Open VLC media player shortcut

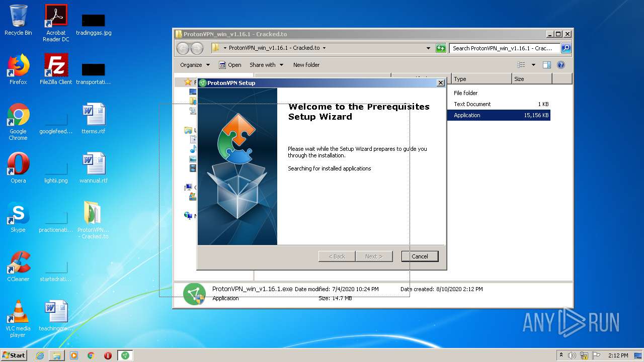(18, 319)
